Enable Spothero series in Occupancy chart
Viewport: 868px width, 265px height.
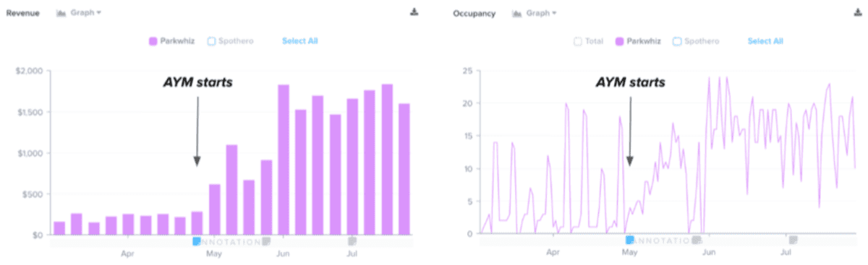click(696, 41)
